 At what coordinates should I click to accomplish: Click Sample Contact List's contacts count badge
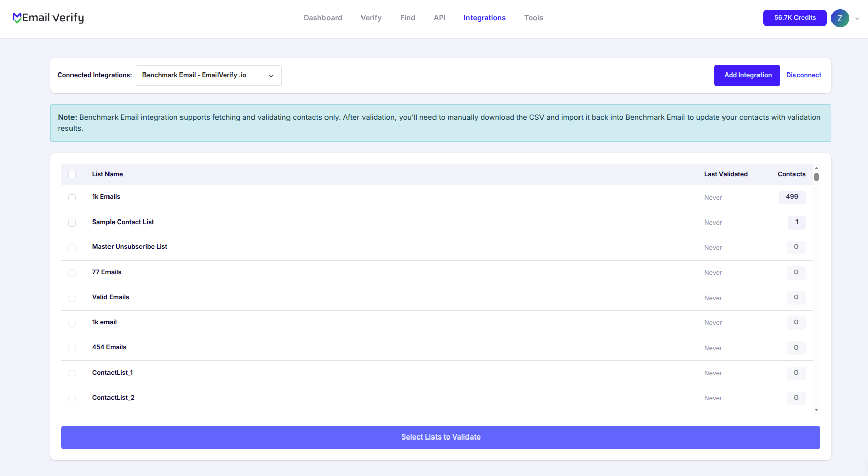[x=797, y=222]
